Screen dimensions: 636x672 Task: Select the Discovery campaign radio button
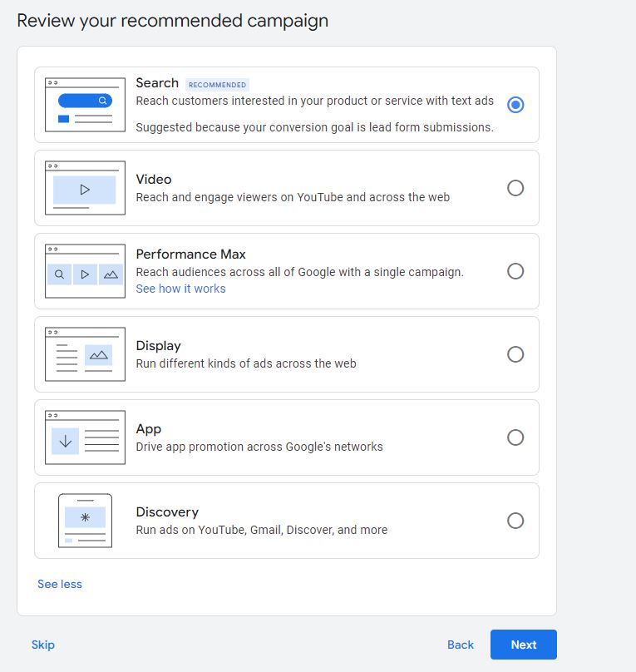(515, 521)
